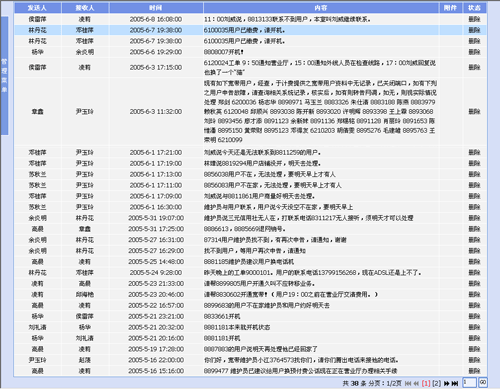Go to the next page arrow icon
The height and width of the screenshot is (390, 500).
(x=447, y=383)
